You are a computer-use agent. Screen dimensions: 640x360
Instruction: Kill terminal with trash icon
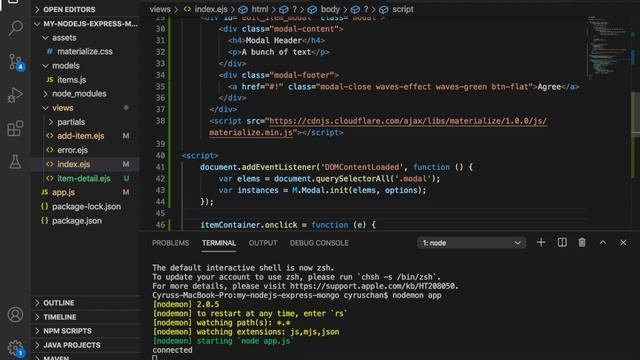(x=582, y=242)
